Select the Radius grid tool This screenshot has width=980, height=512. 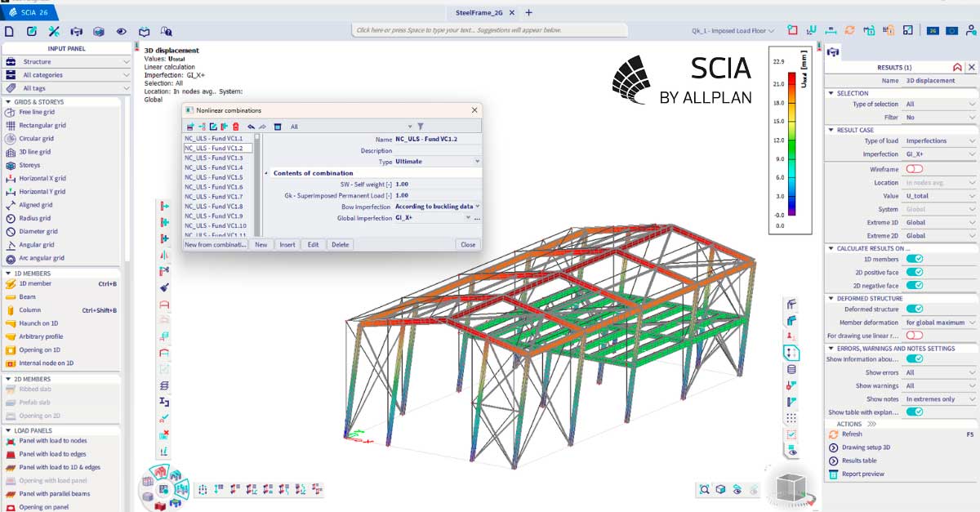pyautogui.click(x=35, y=218)
